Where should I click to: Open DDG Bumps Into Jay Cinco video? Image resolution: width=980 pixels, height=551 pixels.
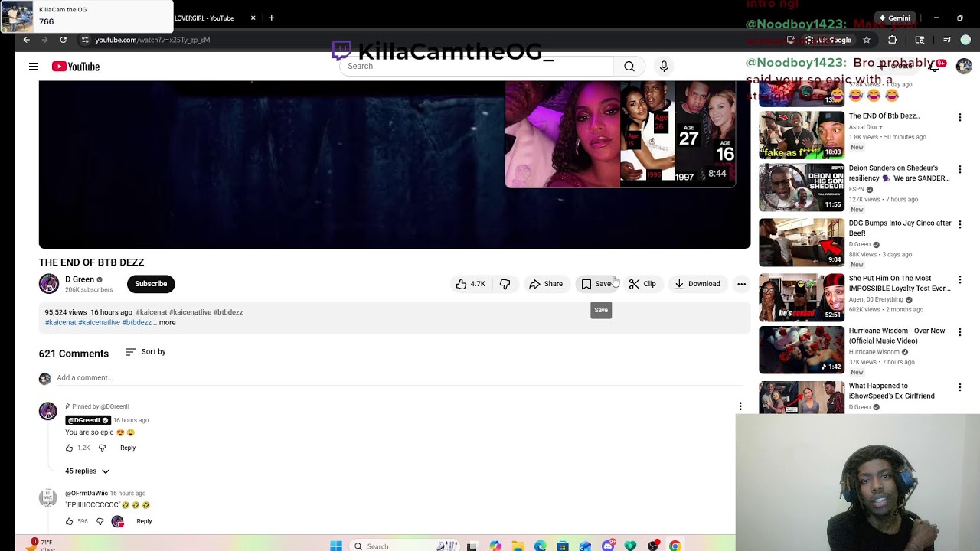coord(802,243)
